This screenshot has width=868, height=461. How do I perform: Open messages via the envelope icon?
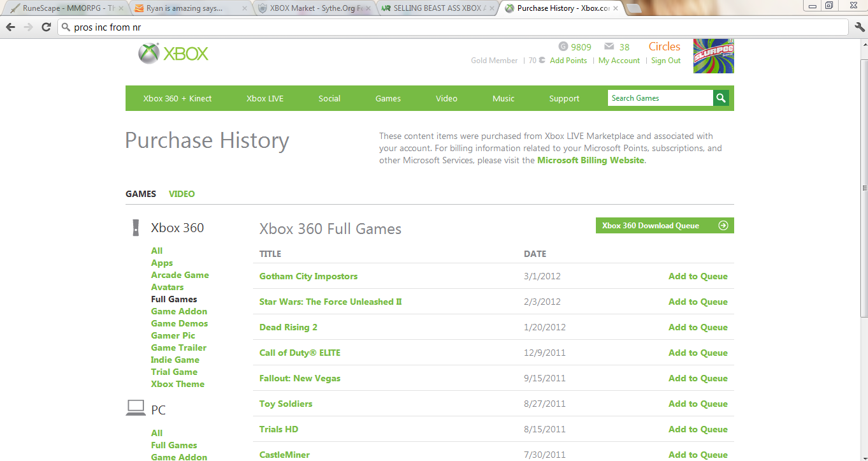pos(609,47)
